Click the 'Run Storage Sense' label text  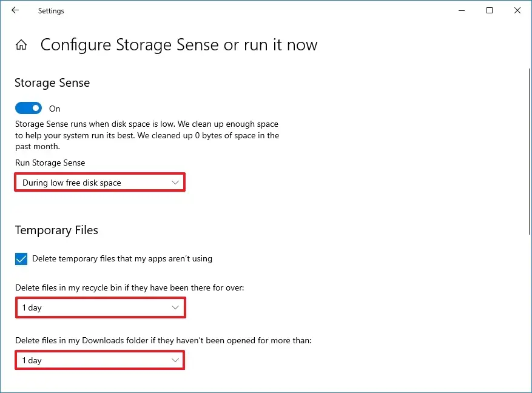click(50, 163)
